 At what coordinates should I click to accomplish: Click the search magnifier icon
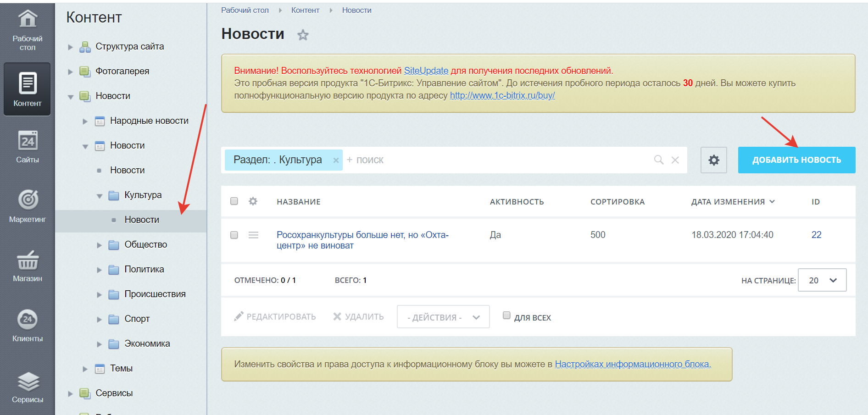click(659, 160)
